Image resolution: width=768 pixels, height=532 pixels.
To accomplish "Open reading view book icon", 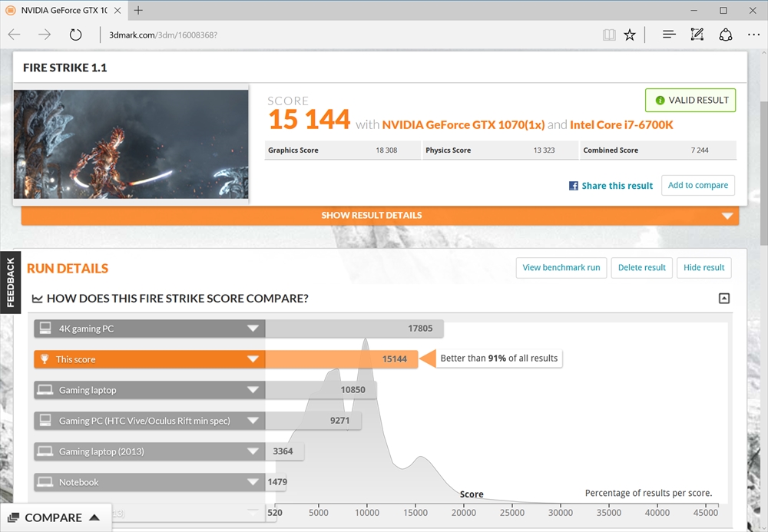I will [609, 35].
